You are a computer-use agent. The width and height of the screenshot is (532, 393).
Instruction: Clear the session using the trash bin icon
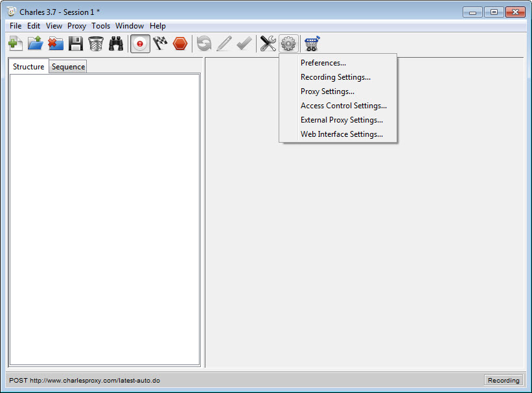[x=96, y=43]
